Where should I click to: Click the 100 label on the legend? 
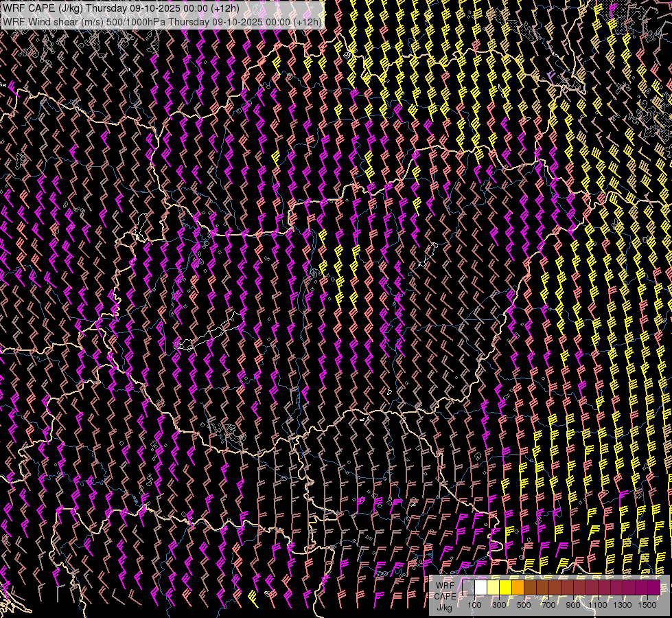[x=474, y=606]
